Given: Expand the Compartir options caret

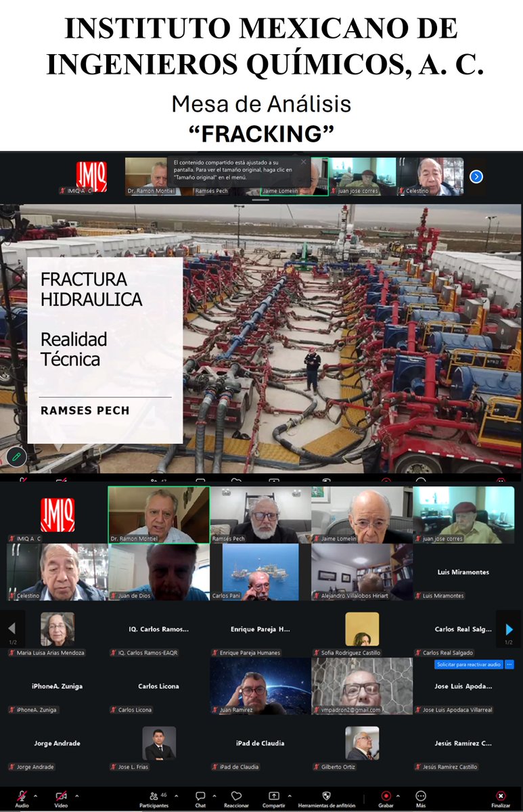Looking at the screenshot, I should pos(289,796).
